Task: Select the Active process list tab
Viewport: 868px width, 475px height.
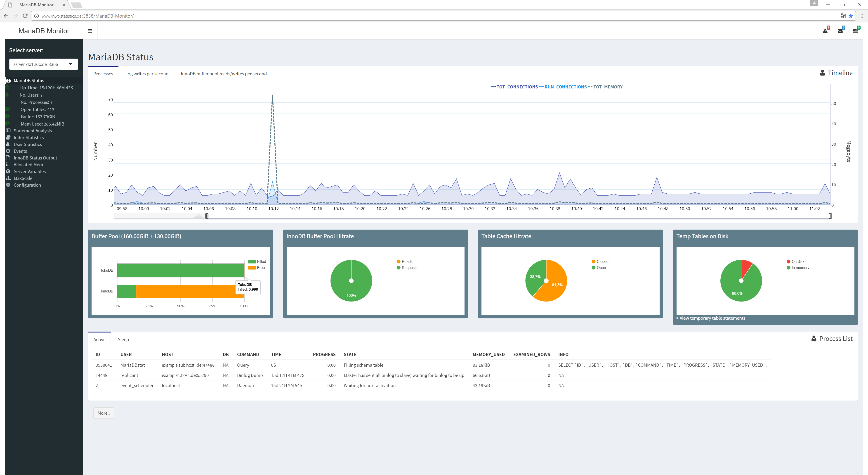Action: (x=99, y=339)
